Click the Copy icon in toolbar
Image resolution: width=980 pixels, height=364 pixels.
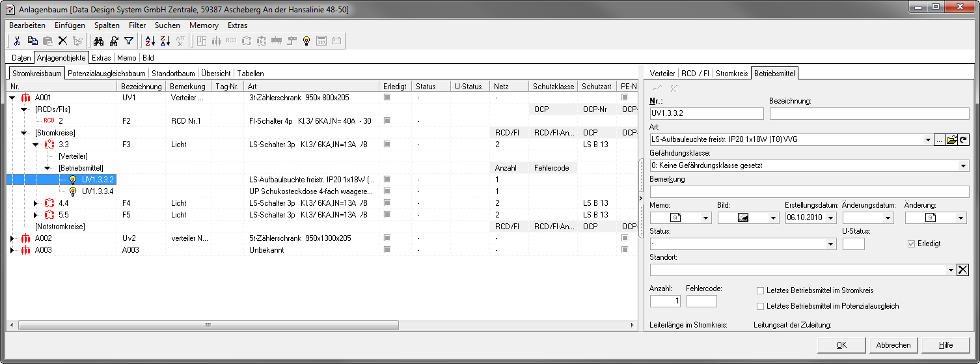(33, 41)
